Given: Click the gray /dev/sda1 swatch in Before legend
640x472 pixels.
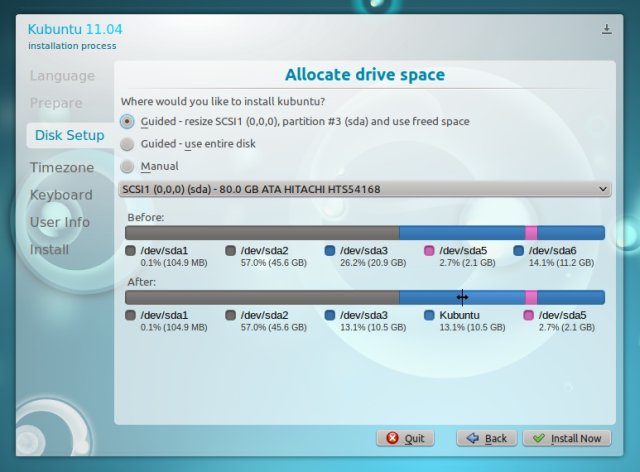Looking at the screenshot, I should 130,250.
